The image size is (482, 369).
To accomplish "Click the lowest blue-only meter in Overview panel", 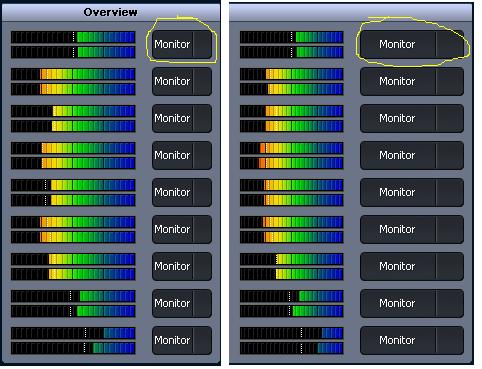I will coord(73,341).
